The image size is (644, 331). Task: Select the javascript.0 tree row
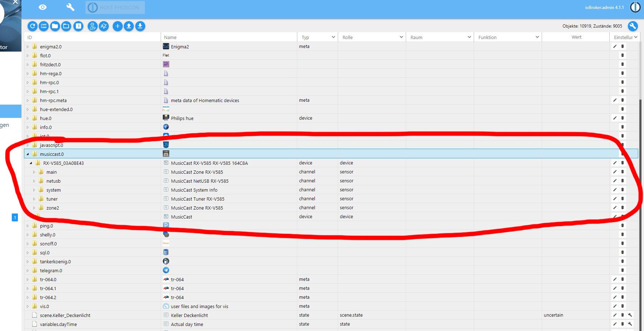(x=331, y=145)
